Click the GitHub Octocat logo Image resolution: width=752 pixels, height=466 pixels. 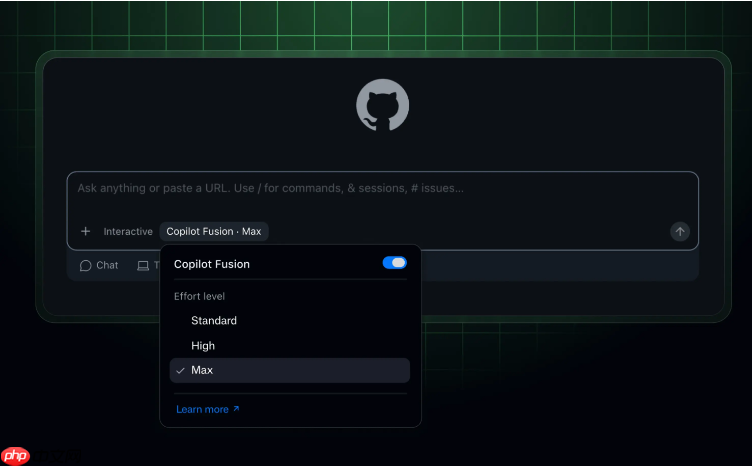click(x=382, y=105)
